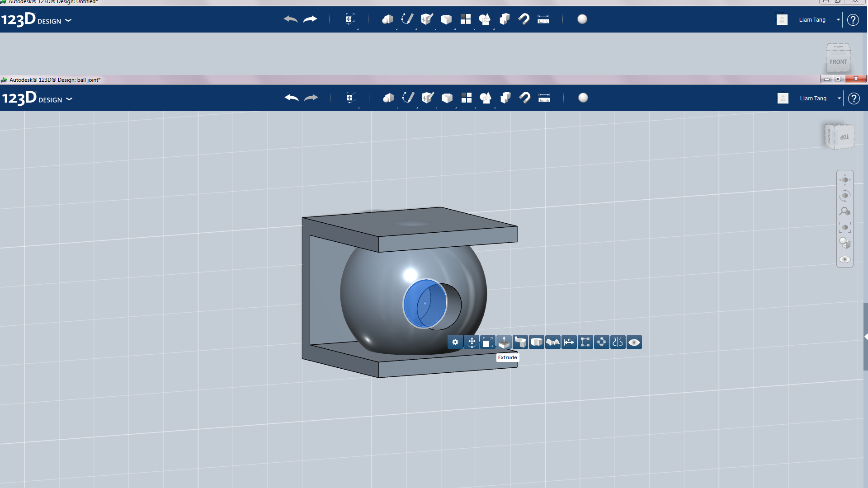Click settings gear in context toolbar
This screenshot has width=868, height=488.
(x=455, y=342)
